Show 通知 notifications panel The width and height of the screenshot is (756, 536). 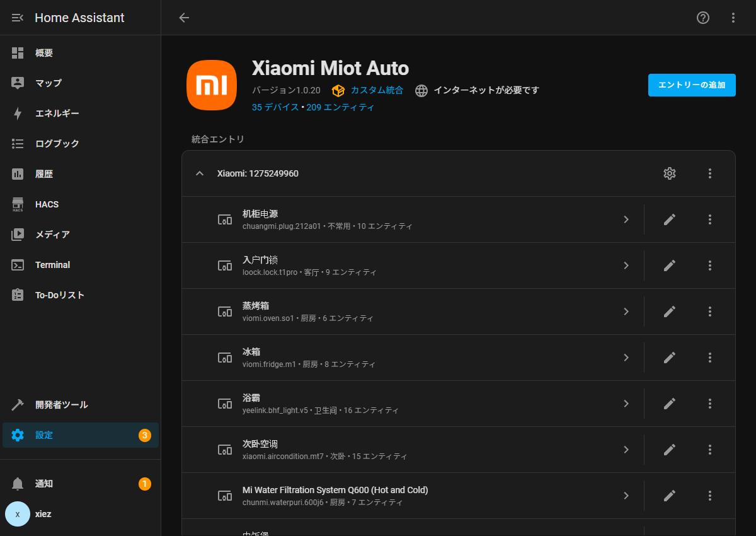[81, 484]
